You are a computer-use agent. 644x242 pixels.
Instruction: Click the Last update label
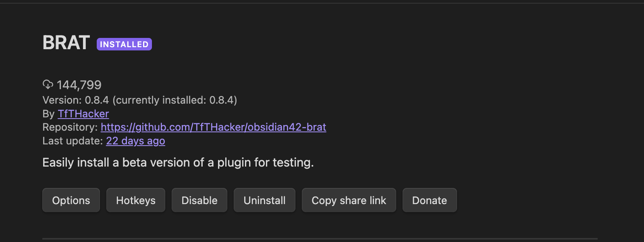73,141
